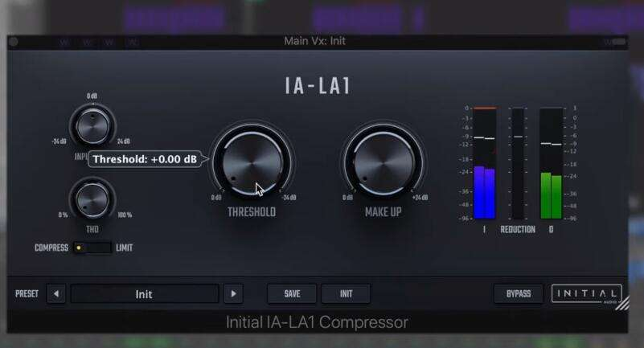This screenshot has height=348, width=644.
Task: Toggle the Compress/Limit mode switch
Action: [92, 248]
